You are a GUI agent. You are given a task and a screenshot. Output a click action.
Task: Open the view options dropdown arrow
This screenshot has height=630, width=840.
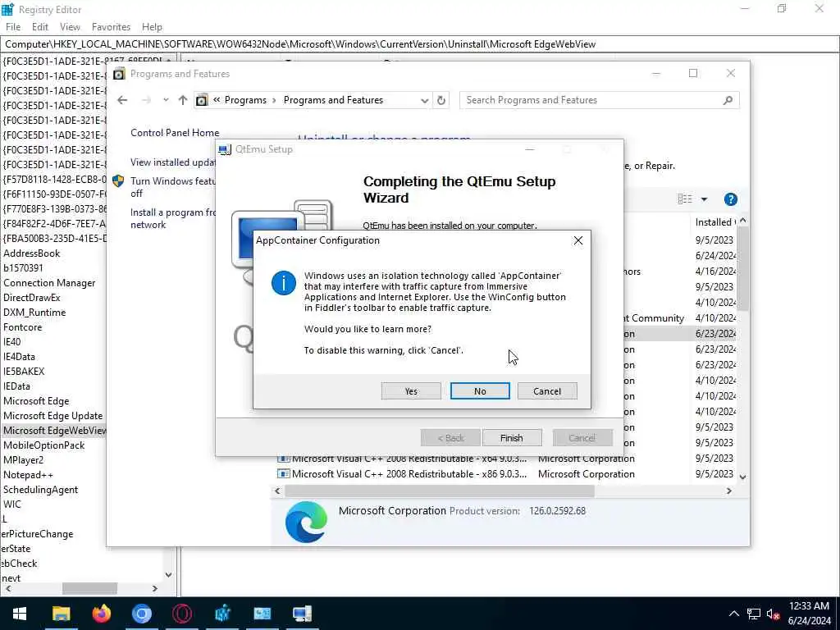pos(705,199)
